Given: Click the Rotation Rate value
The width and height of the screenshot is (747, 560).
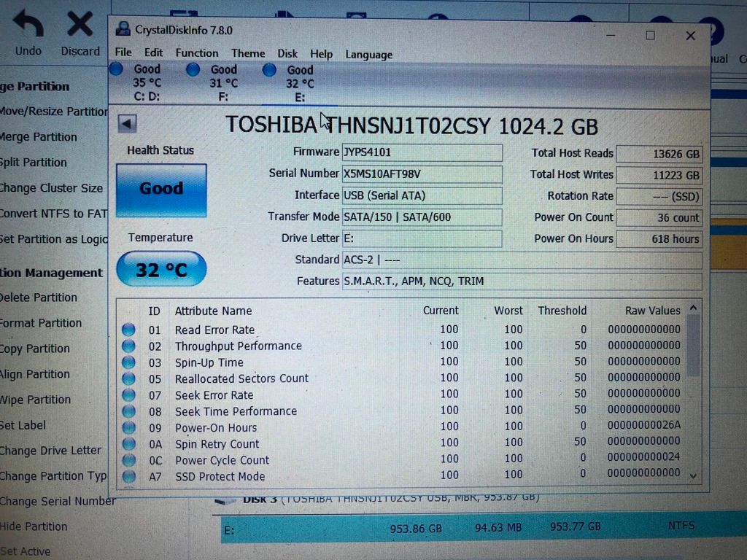Looking at the screenshot, I should click(659, 197).
